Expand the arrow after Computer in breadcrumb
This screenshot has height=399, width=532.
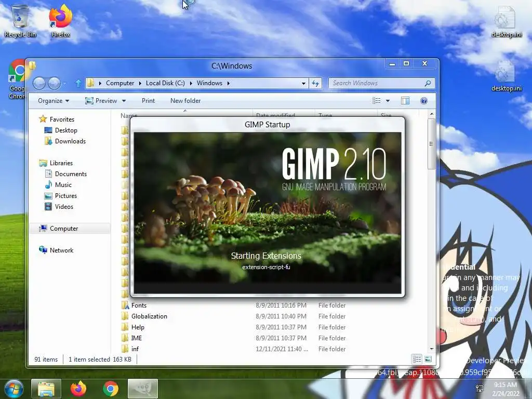tap(140, 83)
